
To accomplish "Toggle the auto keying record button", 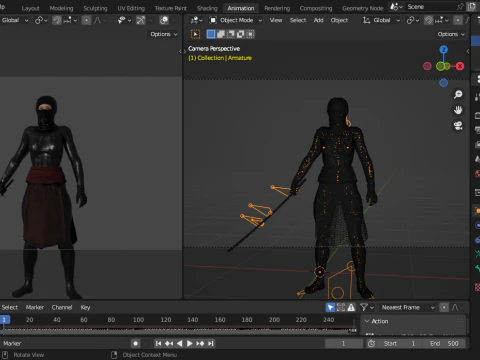I will click(x=135, y=343).
